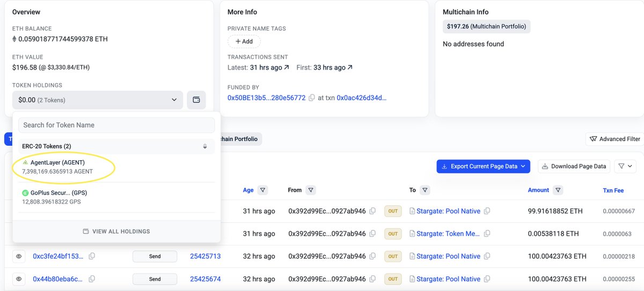This screenshot has width=644, height=291.
Task: Copy Stargate: Pool Native address, block 25425674 row
Action: pos(487,279)
